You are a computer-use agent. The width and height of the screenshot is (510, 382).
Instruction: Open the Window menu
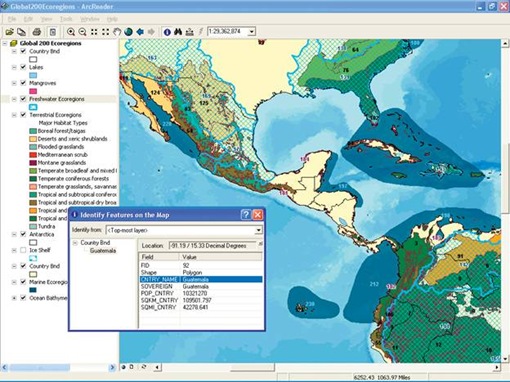90,19
